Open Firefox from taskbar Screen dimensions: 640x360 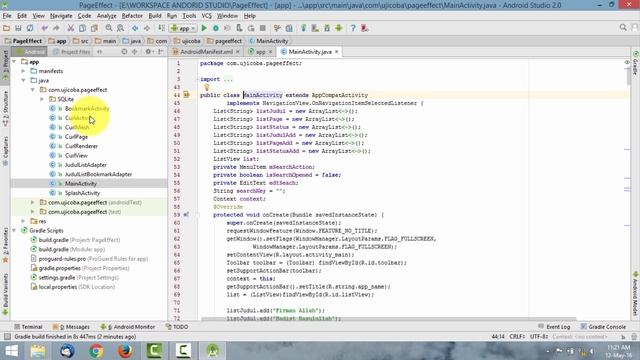(125, 351)
